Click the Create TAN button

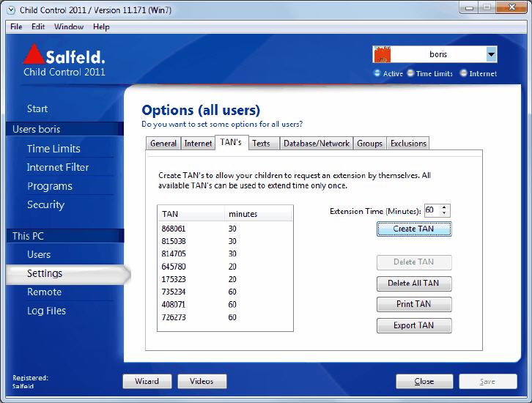click(x=414, y=229)
